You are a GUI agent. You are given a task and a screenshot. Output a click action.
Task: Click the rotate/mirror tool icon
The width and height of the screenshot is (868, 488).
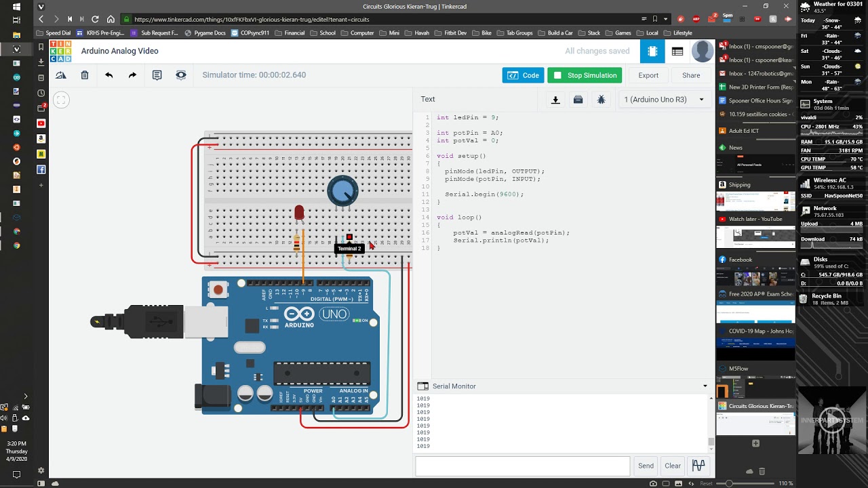point(61,75)
